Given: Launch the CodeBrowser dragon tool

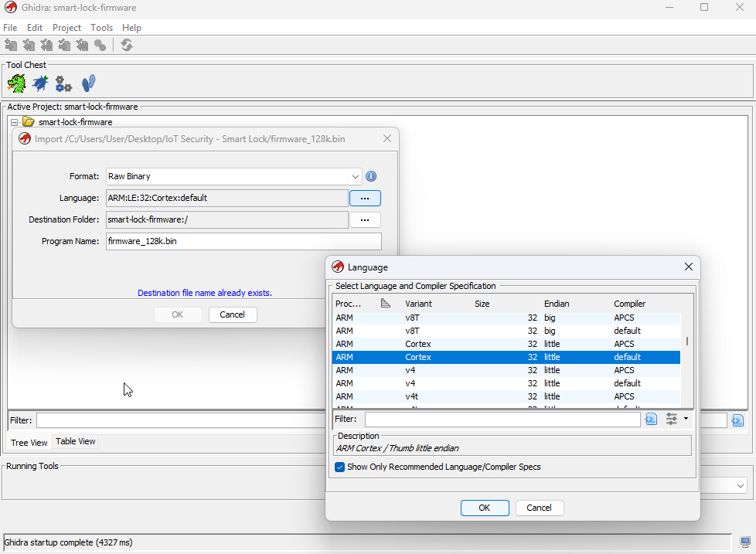Looking at the screenshot, I should tap(16, 83).
